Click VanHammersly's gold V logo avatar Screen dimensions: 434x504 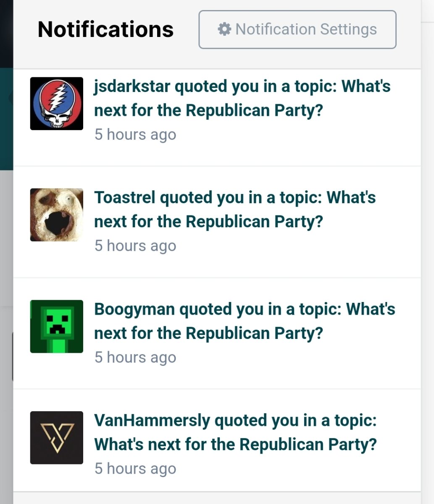[x=57, y=438]
